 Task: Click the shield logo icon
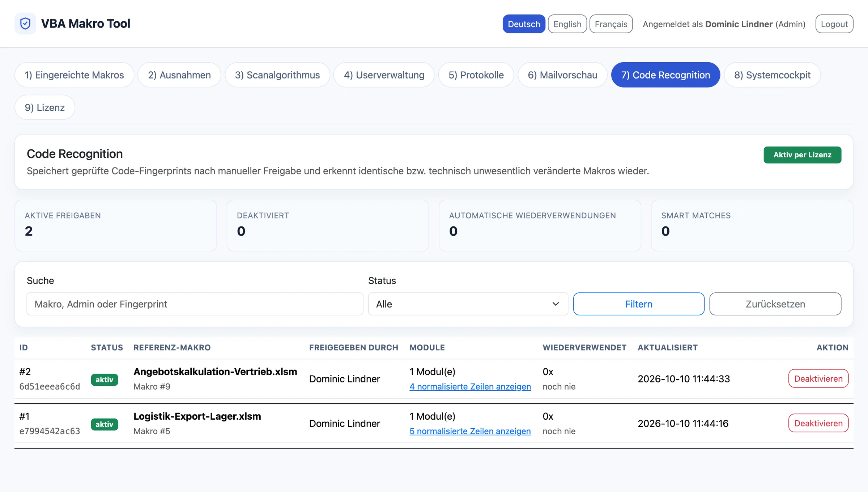(x=25, y=24)
